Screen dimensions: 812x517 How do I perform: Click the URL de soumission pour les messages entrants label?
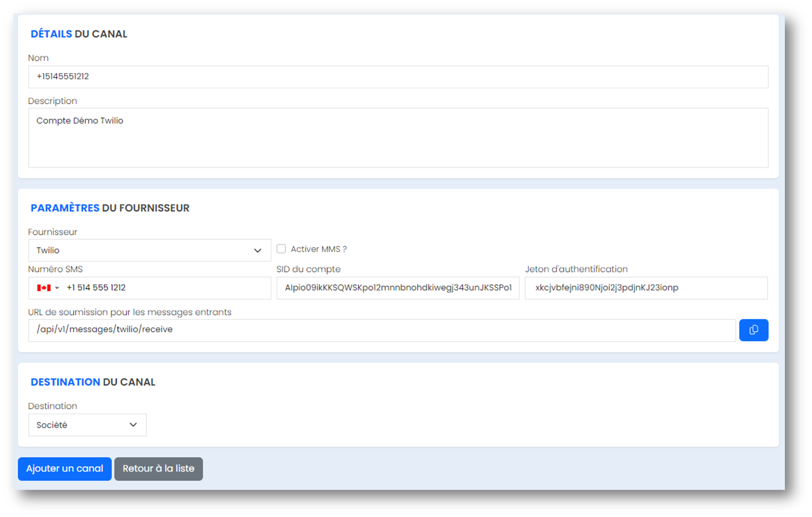130,312
